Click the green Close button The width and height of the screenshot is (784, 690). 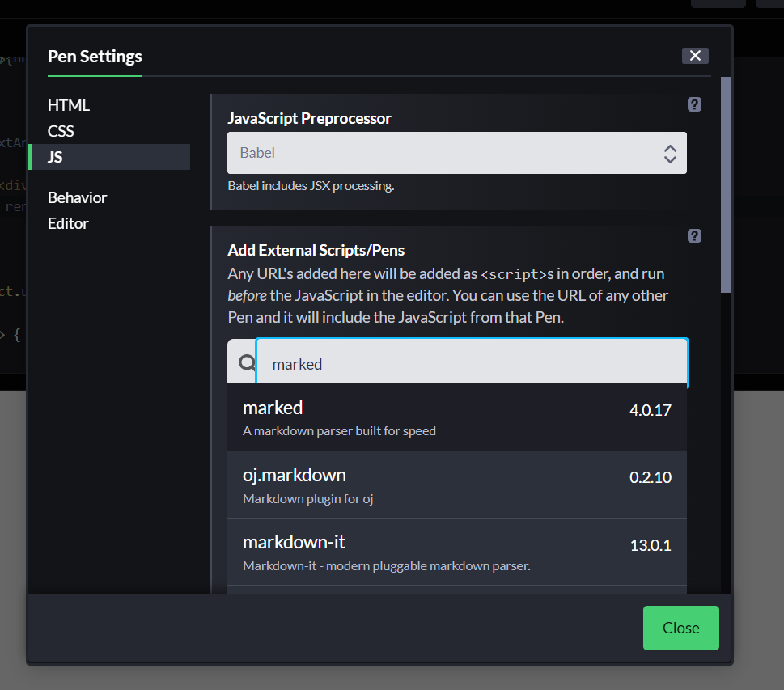coord(680,628)
